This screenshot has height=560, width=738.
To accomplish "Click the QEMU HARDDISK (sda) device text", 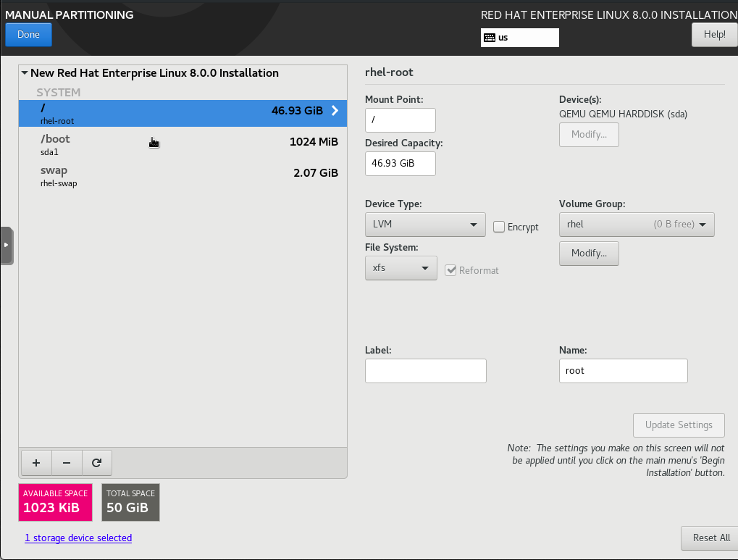I will (623, 114).
